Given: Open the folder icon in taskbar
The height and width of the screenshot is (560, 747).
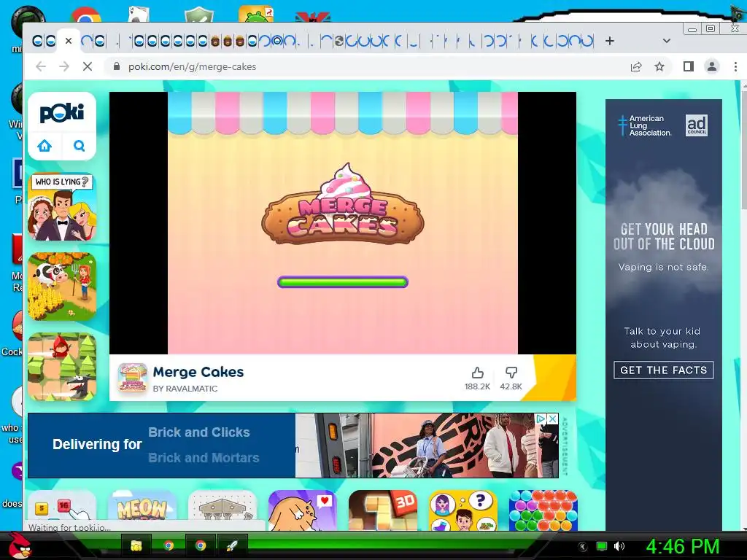Looking at the screenshot, I should pyautogui.click(x=136, y=545).
